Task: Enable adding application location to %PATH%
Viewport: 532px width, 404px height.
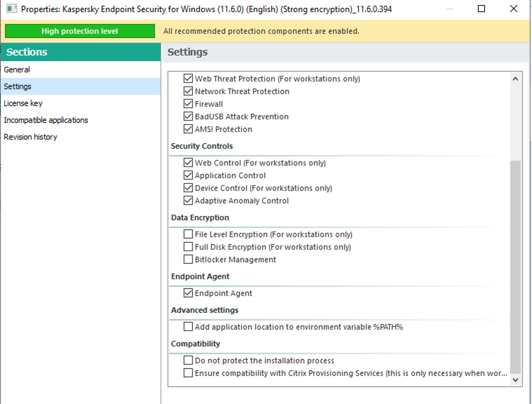Action: tap(188, 327)
